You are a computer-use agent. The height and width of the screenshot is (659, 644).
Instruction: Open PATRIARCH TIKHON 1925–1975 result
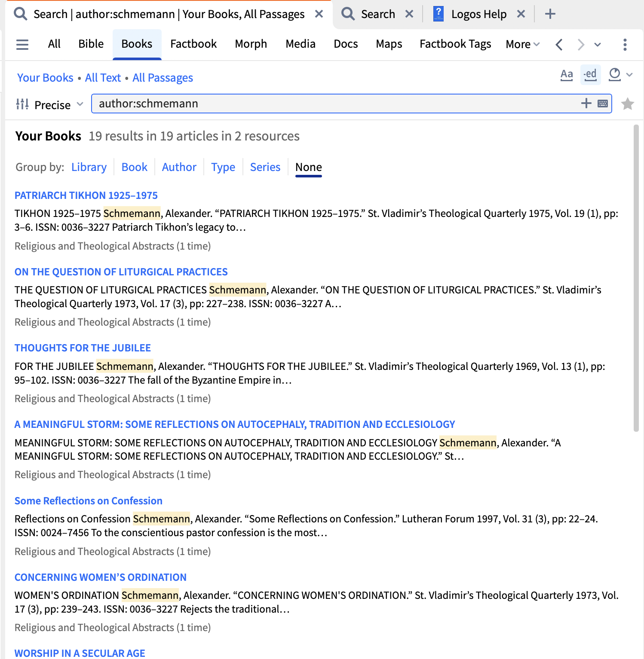86,195
